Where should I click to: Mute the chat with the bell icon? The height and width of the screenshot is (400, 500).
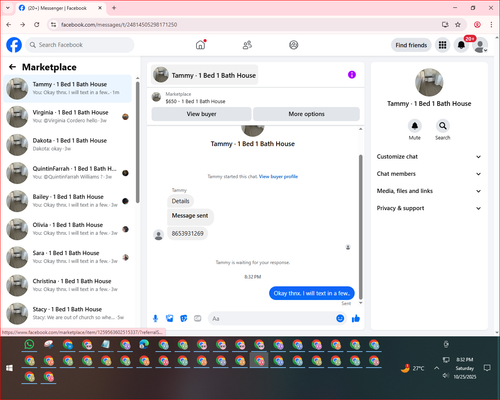(x=415, y=126)
